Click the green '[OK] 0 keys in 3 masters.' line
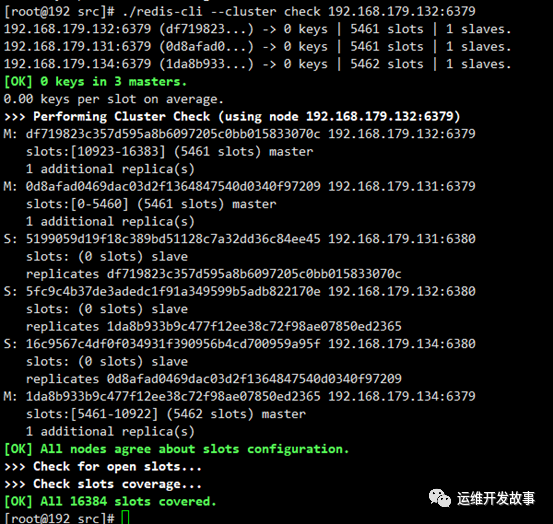Image resolution: width=553 pixels, height=524 pixels. (95, 81)
